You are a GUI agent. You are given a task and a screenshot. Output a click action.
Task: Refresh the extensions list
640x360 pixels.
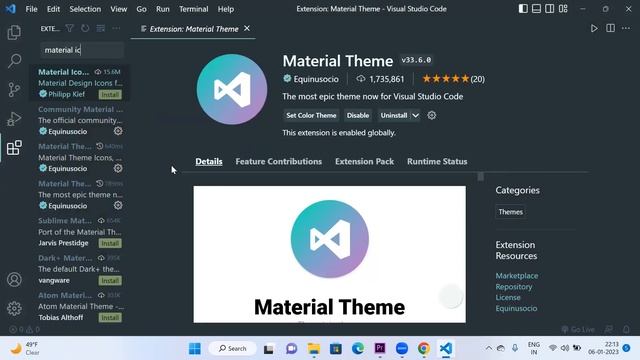click(x=85, y=29)
